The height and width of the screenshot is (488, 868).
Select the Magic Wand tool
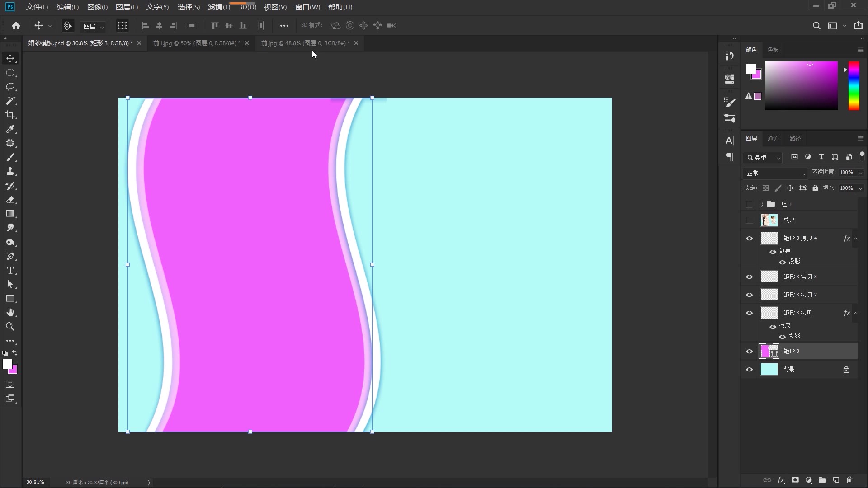click(x=10, y=101)
